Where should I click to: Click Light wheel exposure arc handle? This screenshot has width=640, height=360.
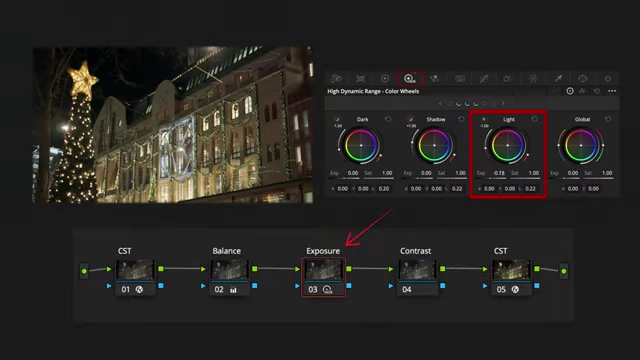point(485,148)
